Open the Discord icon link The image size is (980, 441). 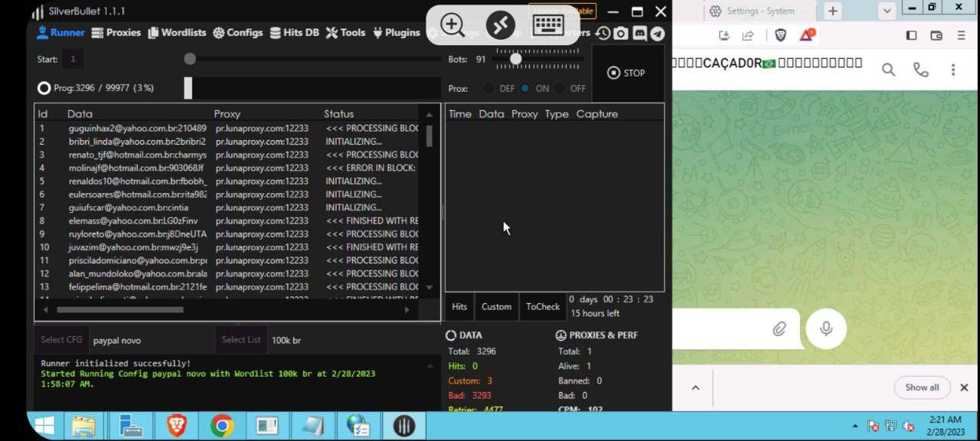point(639,33)
